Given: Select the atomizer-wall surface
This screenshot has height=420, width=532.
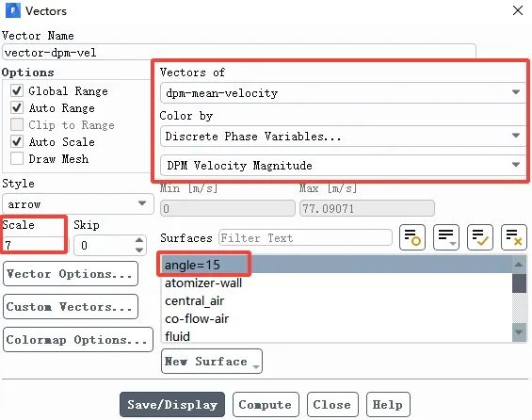Looking at the screenshot, I should pos(336,283).
